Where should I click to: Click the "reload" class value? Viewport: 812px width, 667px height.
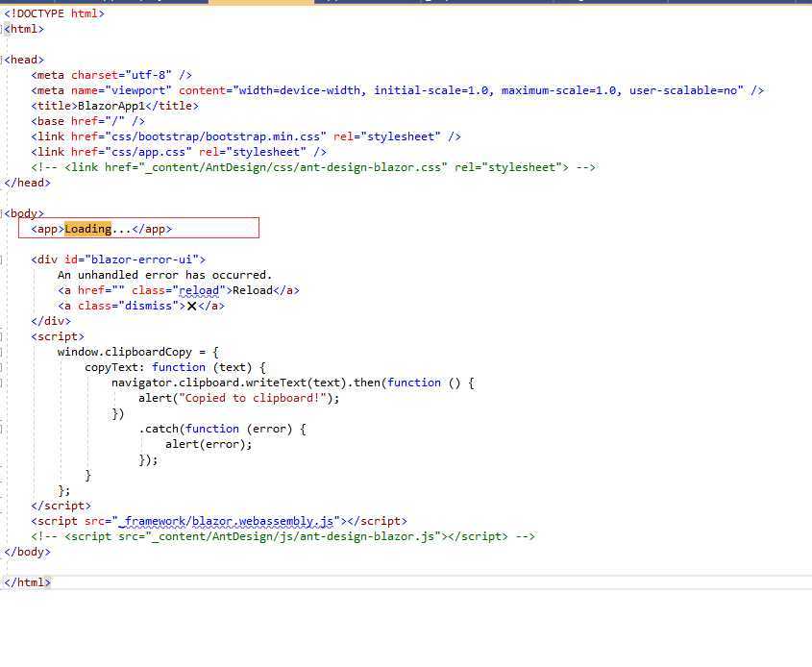(199, 290)
